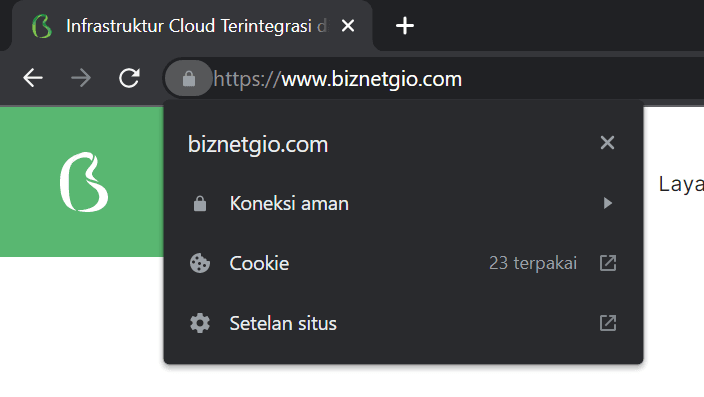Close the Infrastruktur Cloud Terintegrasi tab
704x397 pixels.
348,26
